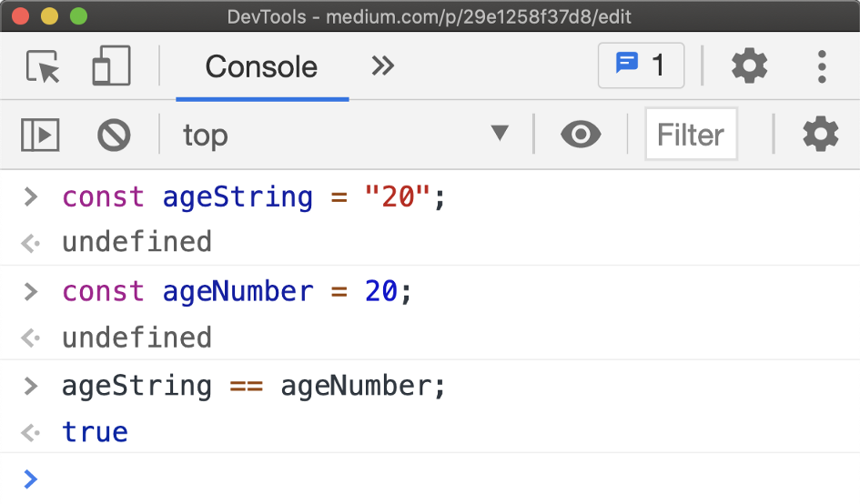Viewport: 860px width, 504px height.
Task: Clear the console with the ban icon
Action: 114,135
